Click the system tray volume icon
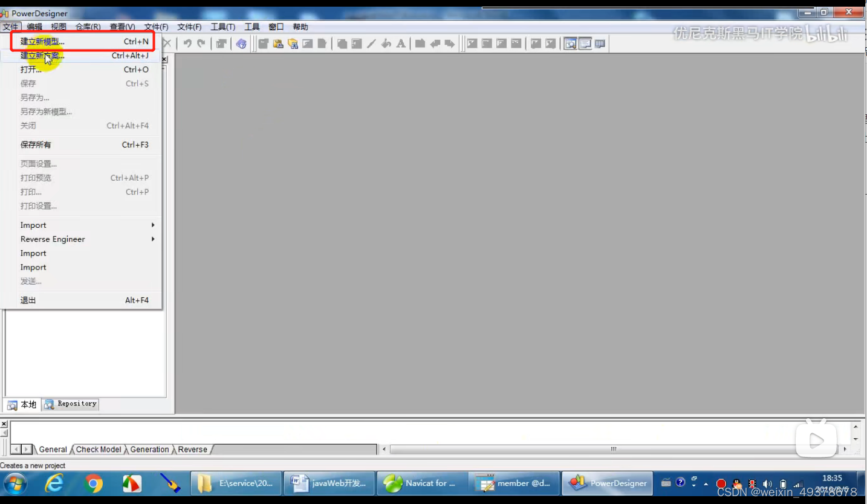Viewport: 867px width, 504px height. pos(768,483)
